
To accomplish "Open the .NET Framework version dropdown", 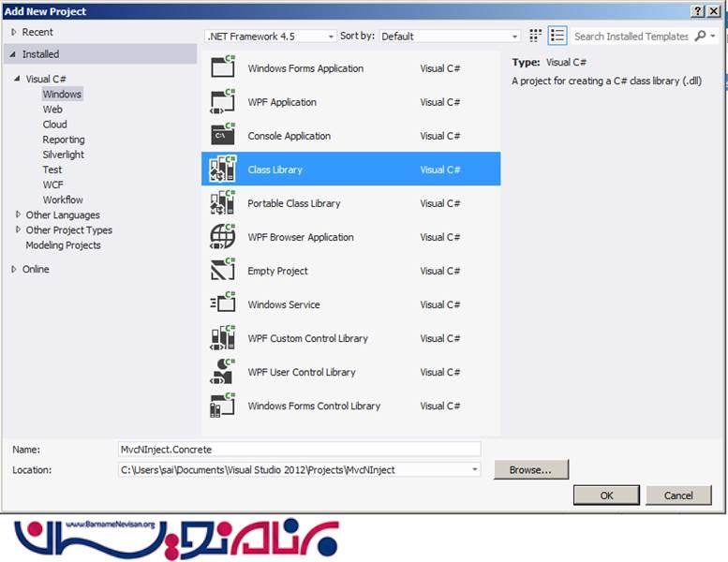I will 270,37.
